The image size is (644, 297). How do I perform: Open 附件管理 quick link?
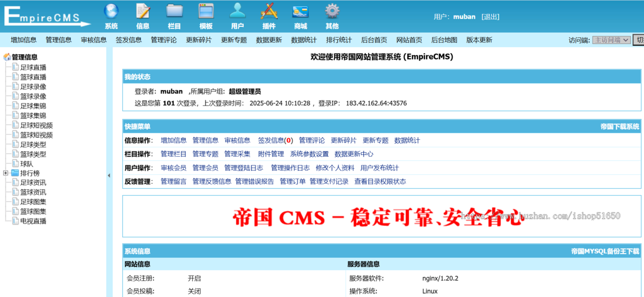tap(271, 154)
